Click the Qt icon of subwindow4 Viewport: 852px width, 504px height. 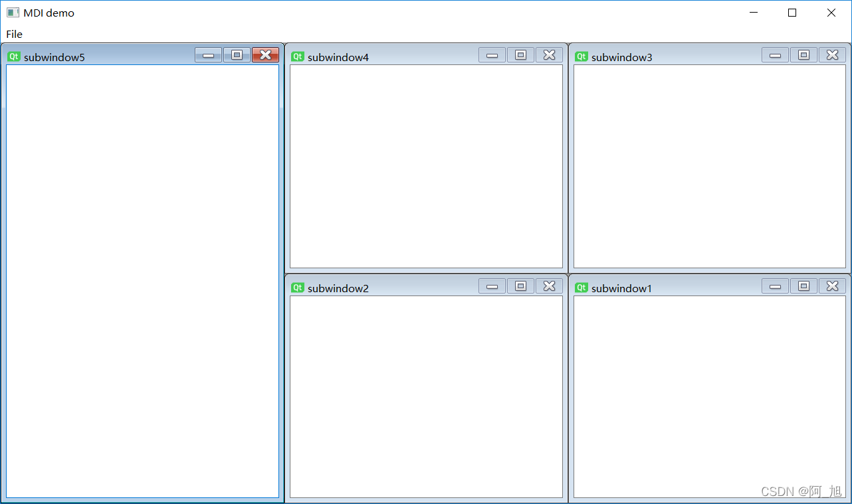[x=298, y=56]
